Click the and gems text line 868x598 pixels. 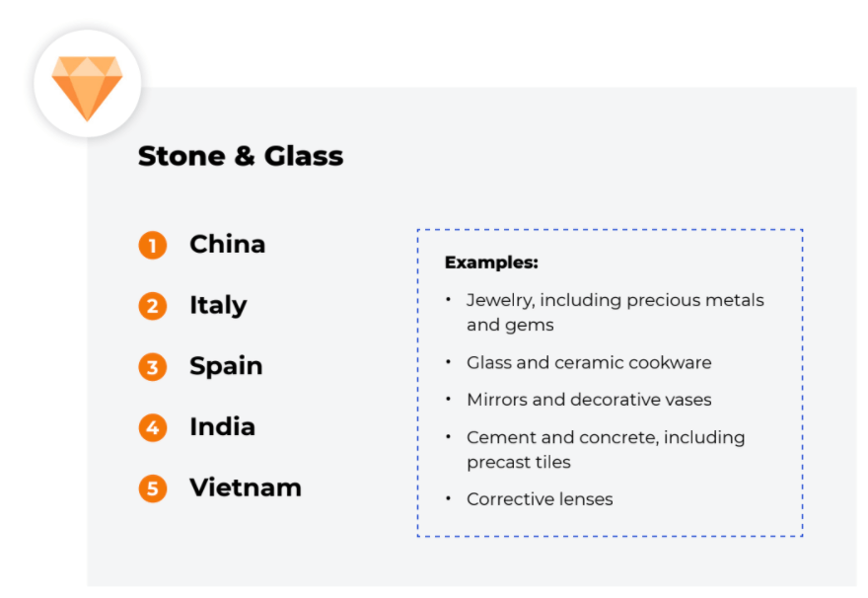tap(510, 325)
